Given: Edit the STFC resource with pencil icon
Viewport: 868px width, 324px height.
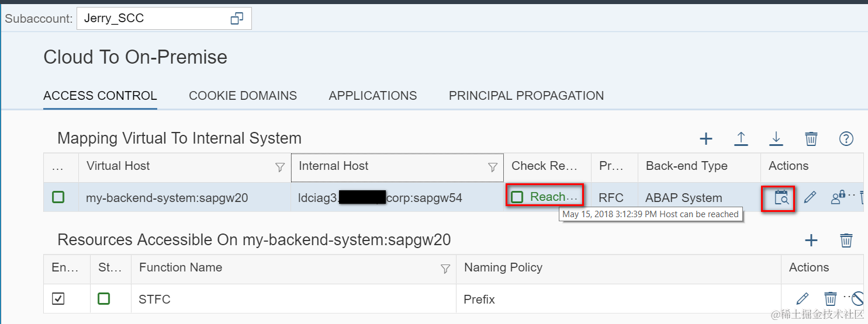Looking at the screenshot, I should coord(803,299).
